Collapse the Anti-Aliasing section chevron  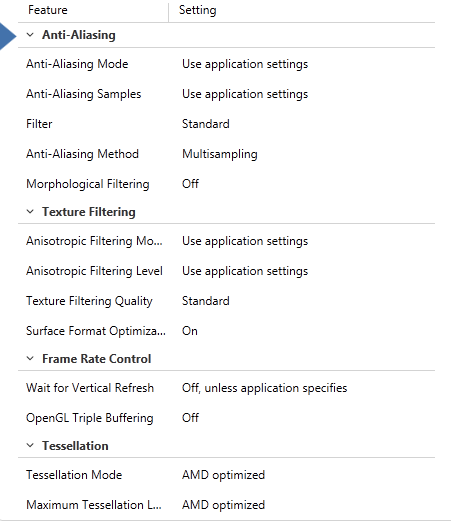[x=30, y=35]
